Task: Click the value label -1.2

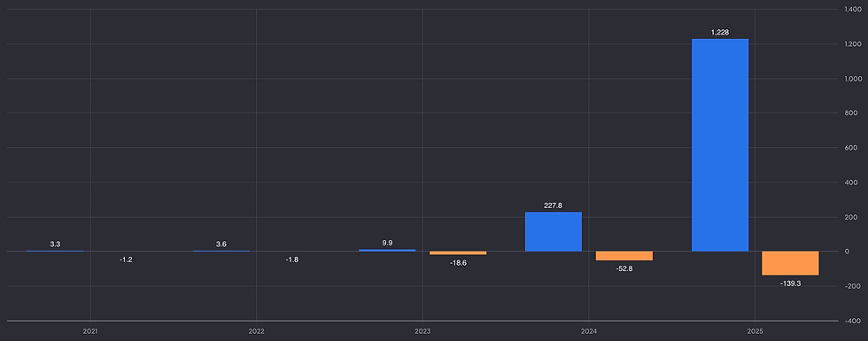Action: click(126, 260)
